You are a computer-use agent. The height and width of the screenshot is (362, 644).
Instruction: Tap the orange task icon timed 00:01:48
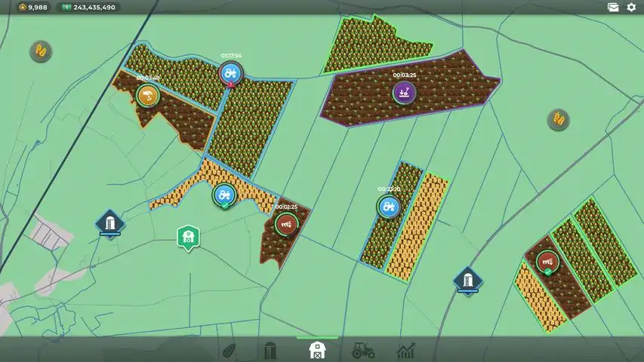point(148,96)
